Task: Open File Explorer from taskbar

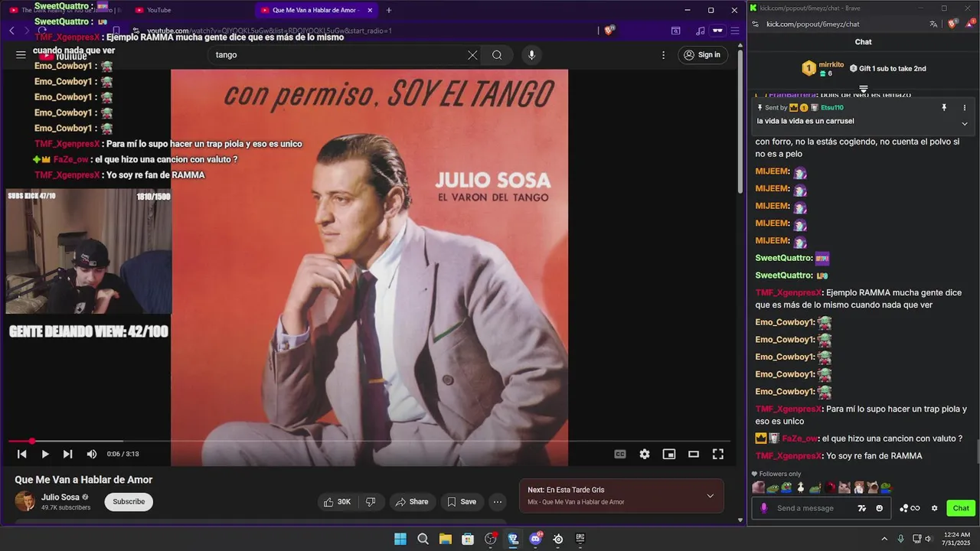Action: tap(445, 539)
